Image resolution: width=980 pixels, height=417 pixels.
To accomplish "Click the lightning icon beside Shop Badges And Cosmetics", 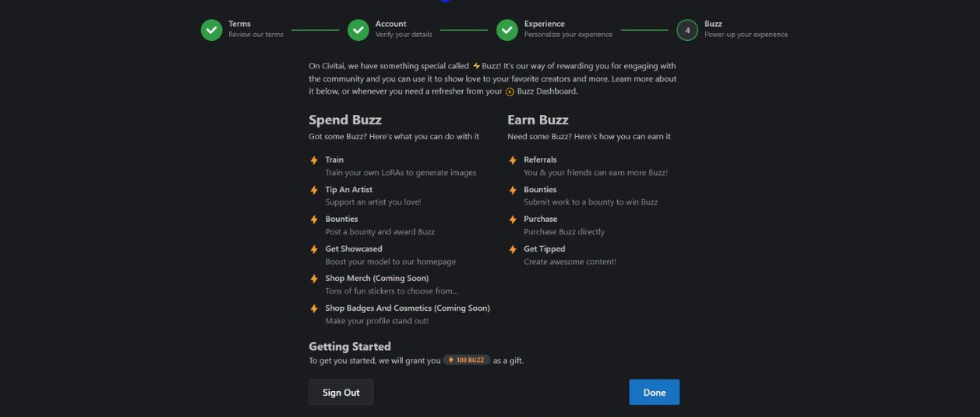I will [x=314, y=308].
